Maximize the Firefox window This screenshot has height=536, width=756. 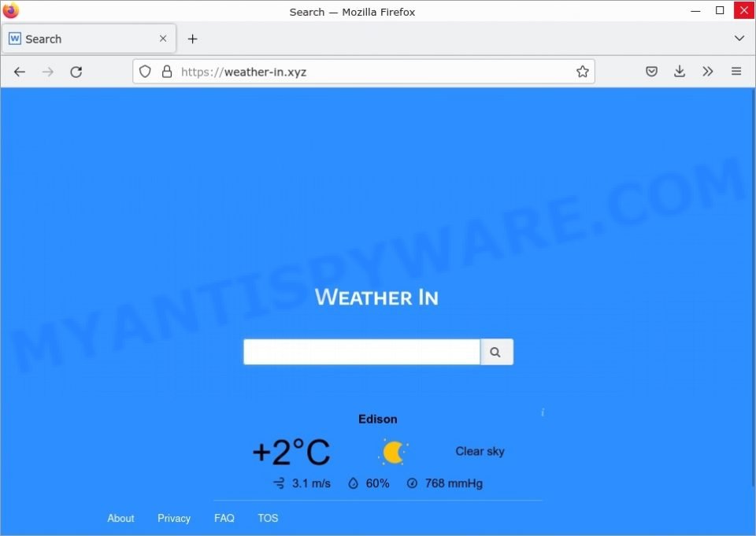pos(720,10)
